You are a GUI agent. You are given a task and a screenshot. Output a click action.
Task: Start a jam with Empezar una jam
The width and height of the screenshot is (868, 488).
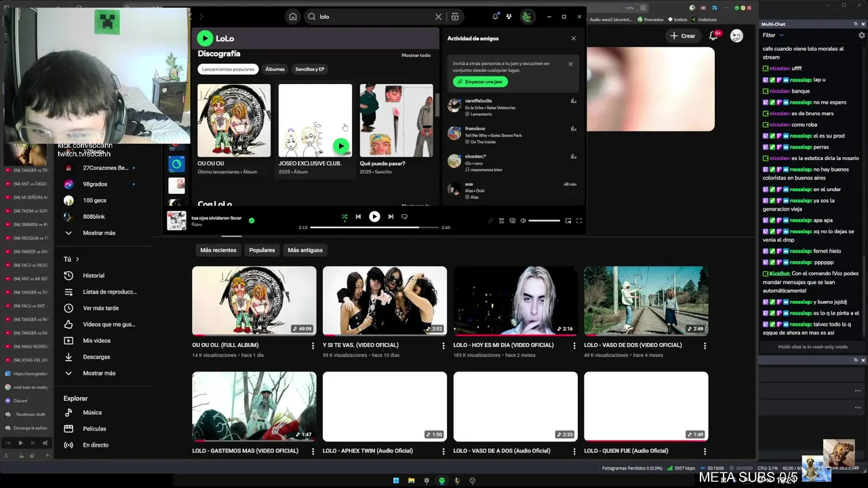481,82
